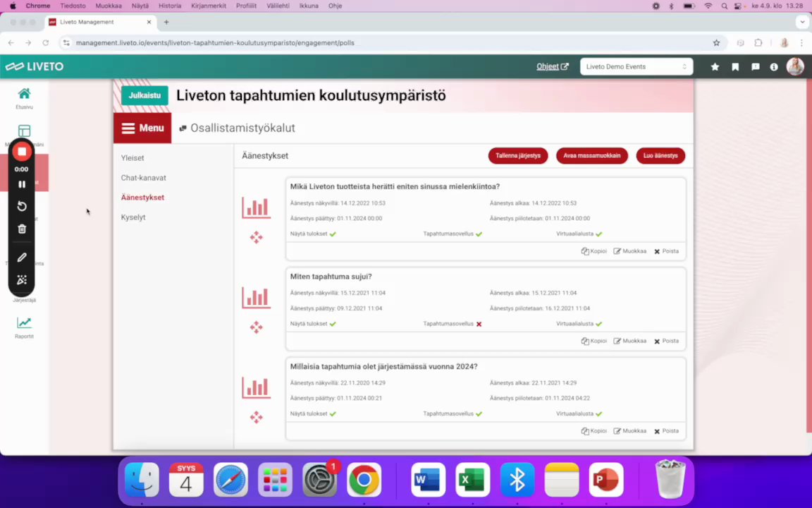Toggle 'Virtuaalialusta' check on 'Miten tapahtuma sujui?' poll
Image resolution: width=812 pixels, height=508 pixels.
pos(599,324)
